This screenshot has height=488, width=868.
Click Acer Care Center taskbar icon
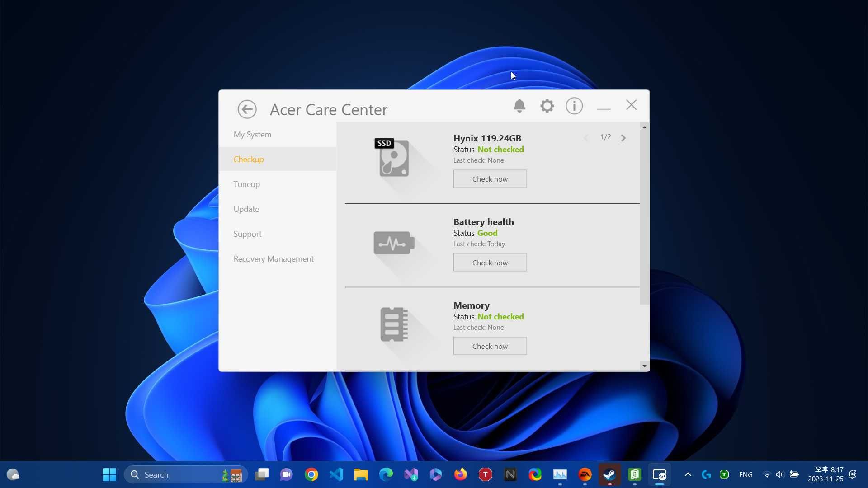pos(660,474)
